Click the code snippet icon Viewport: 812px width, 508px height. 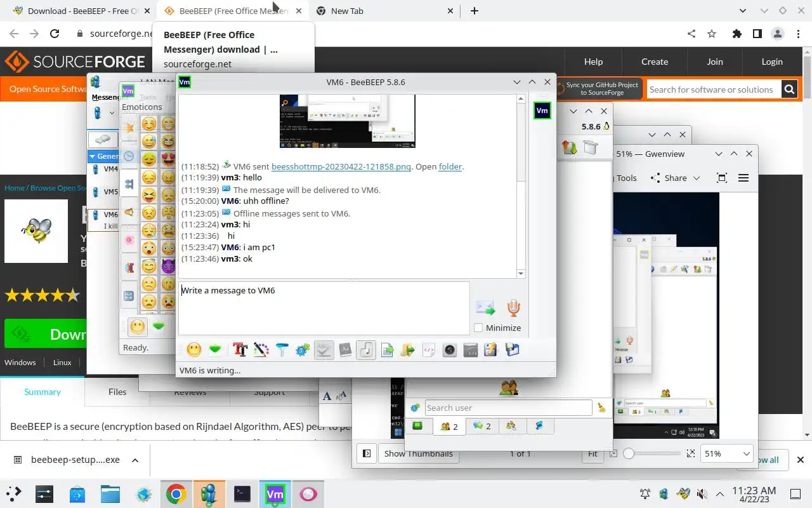429,349
